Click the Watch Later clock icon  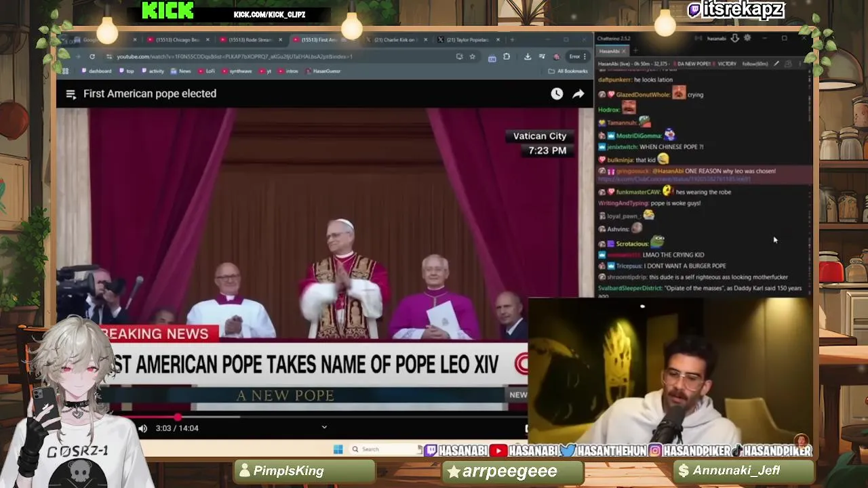557,94
